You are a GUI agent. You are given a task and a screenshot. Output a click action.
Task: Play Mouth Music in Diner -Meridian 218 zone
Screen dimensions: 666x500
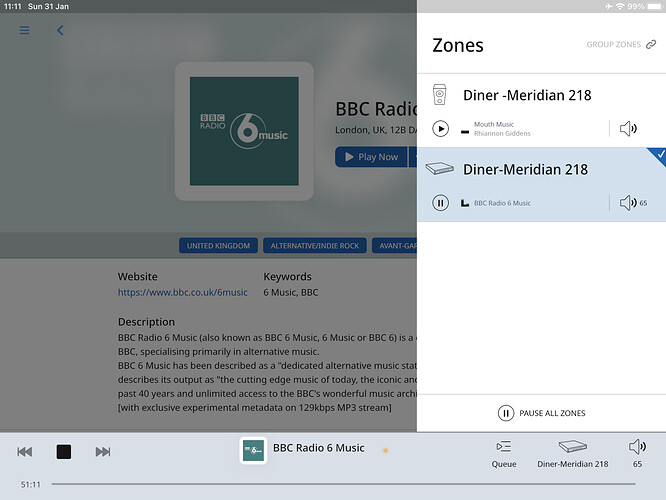(440, 128)
